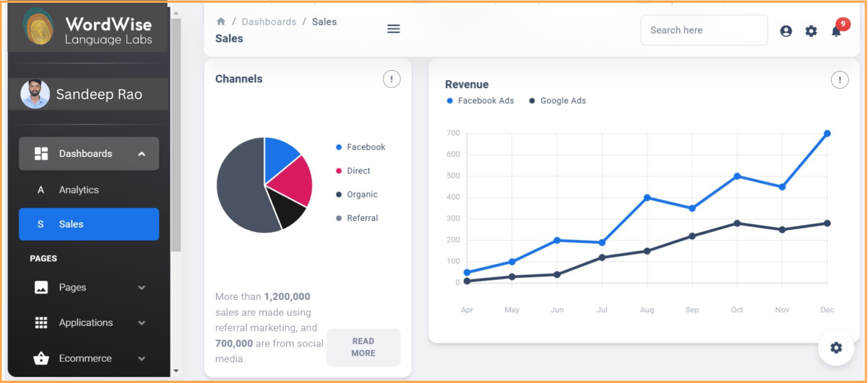Toggle the sidebar with the hamburger icon

click(394, 29)
